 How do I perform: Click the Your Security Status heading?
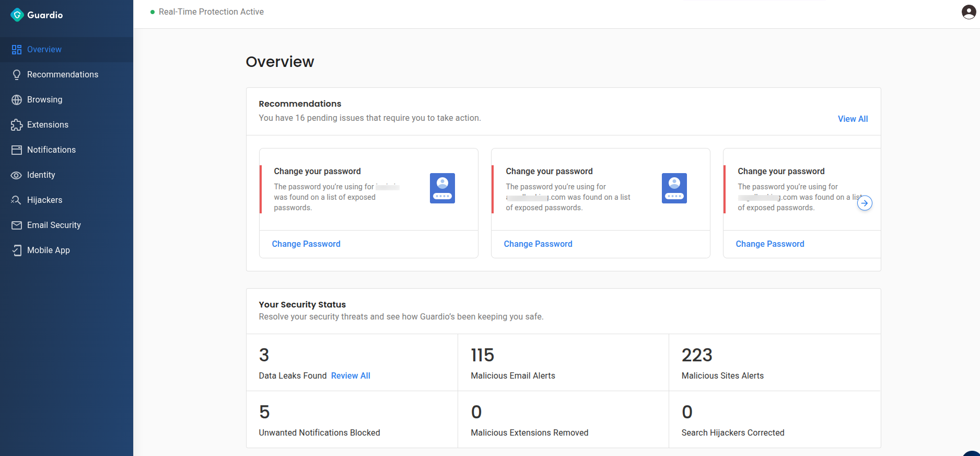[x=302, y=304]
